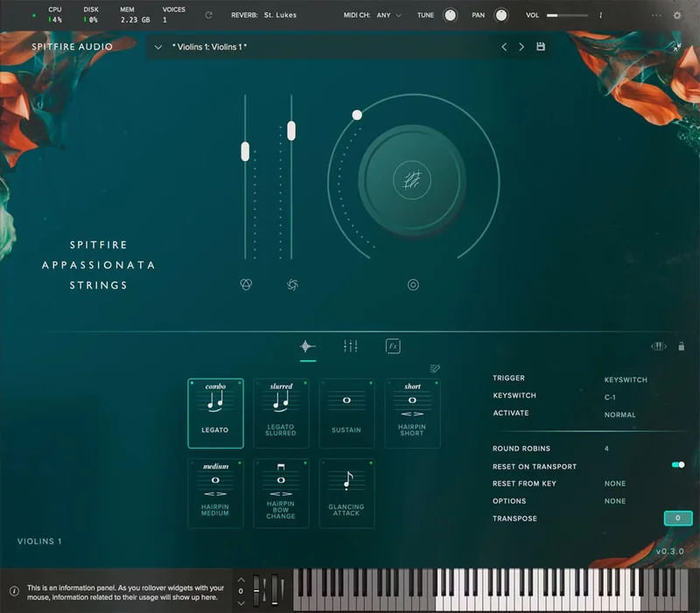Click the collapse view icon top right
This screenshot has height=613, width=700.
tap(676, 47)
